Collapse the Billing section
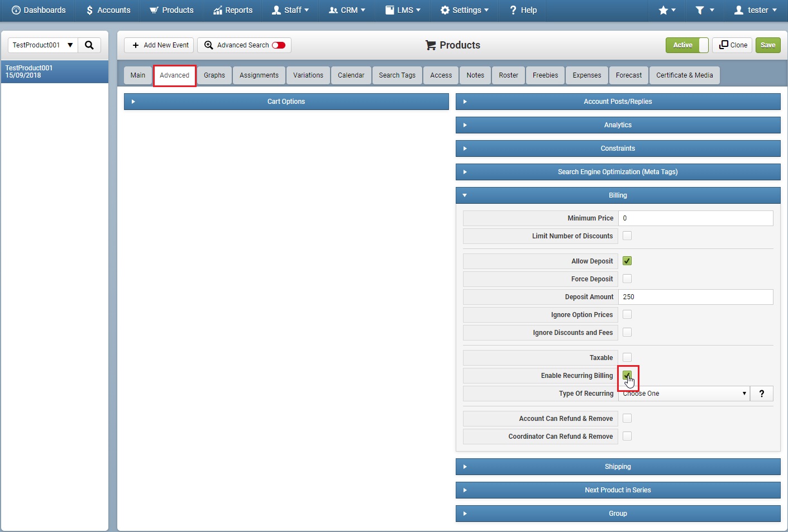The width and height of the screenshot is (788, 532). point(618,195)
